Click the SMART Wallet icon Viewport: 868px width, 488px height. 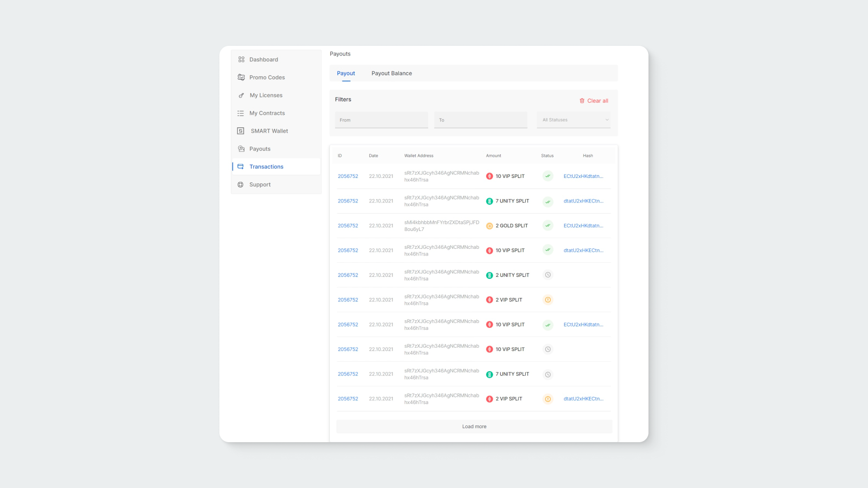(241, 131)
